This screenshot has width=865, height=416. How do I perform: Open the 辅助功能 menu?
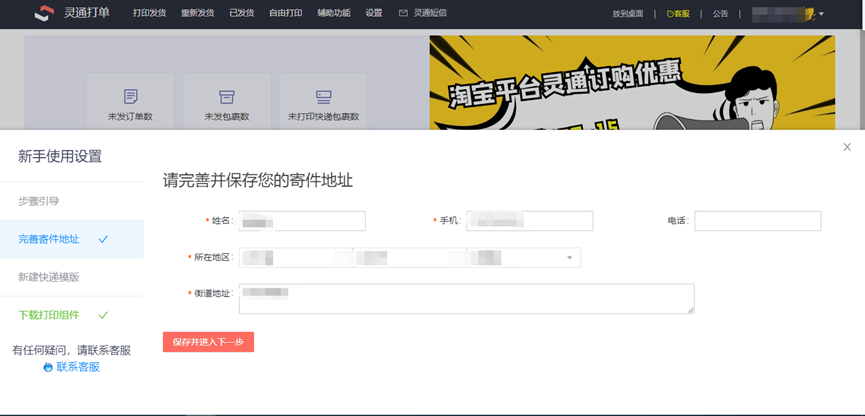tap(333, 14)
